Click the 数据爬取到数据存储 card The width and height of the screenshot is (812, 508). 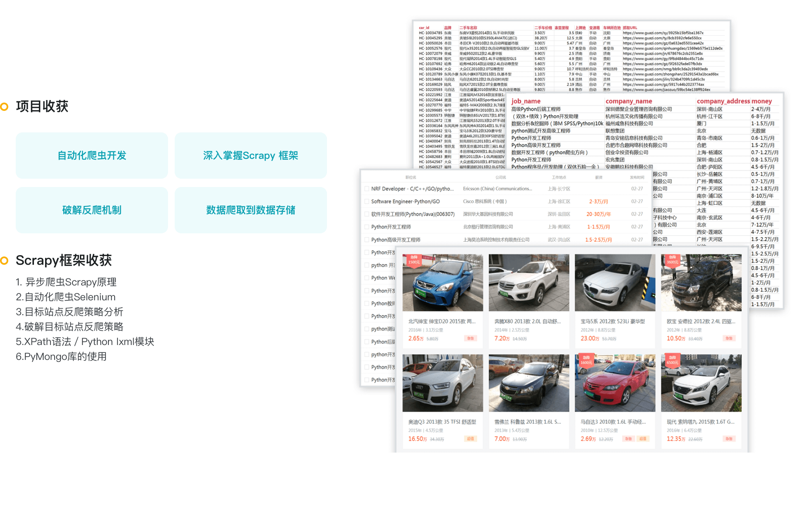click(x=250, y=210)
